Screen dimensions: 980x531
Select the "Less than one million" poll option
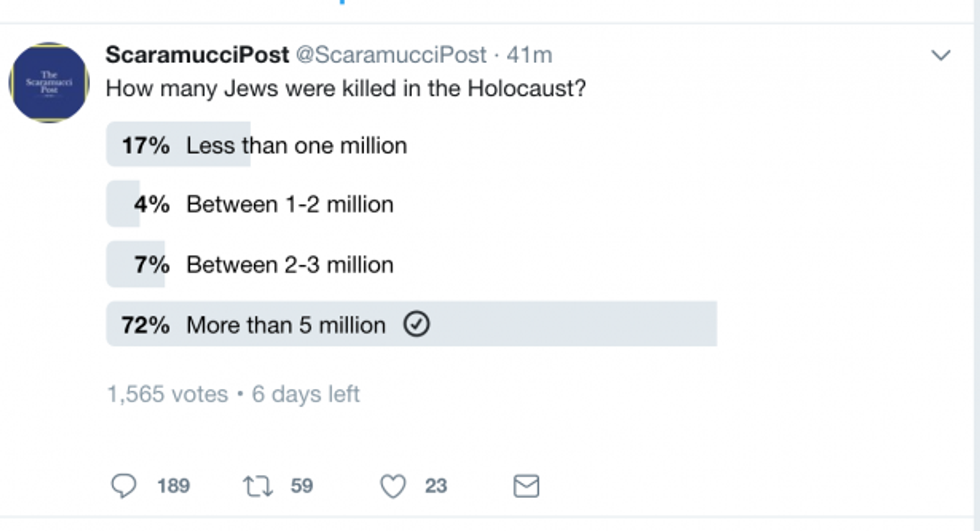click(296, 146)
